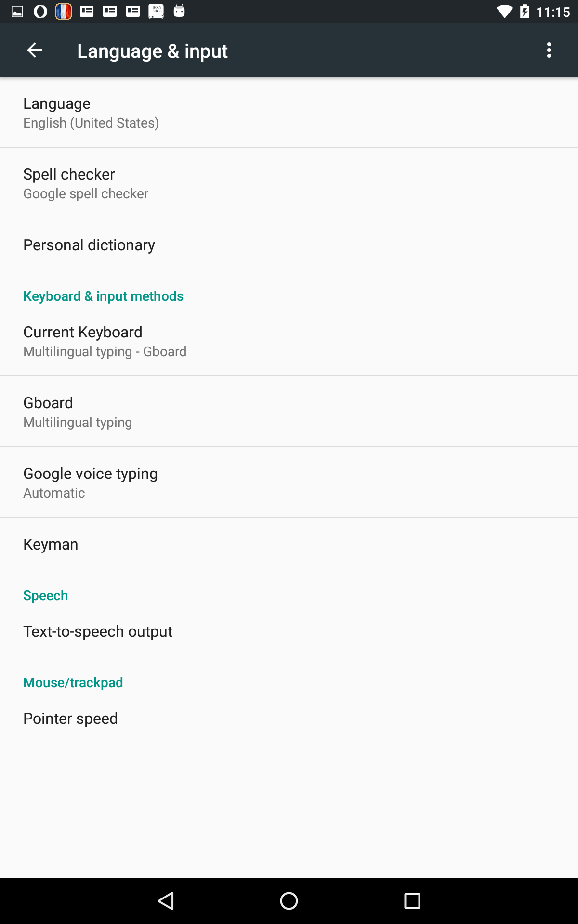The height and width of the screenshot is (924, 578).
Task: Open the Language setting
Action: coord(289,113)
